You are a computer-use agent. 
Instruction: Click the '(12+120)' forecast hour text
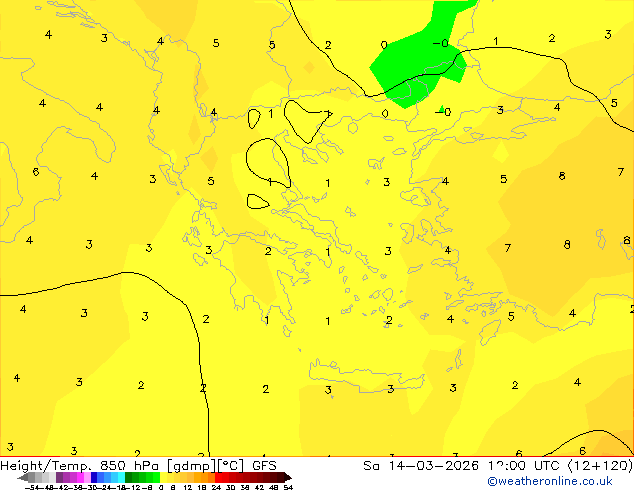coord(600,466)
